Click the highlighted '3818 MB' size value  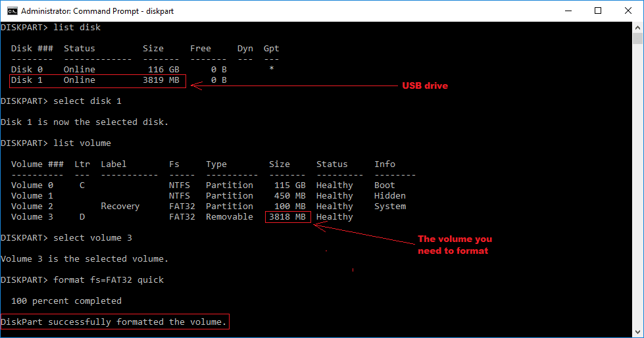(287, 217)
